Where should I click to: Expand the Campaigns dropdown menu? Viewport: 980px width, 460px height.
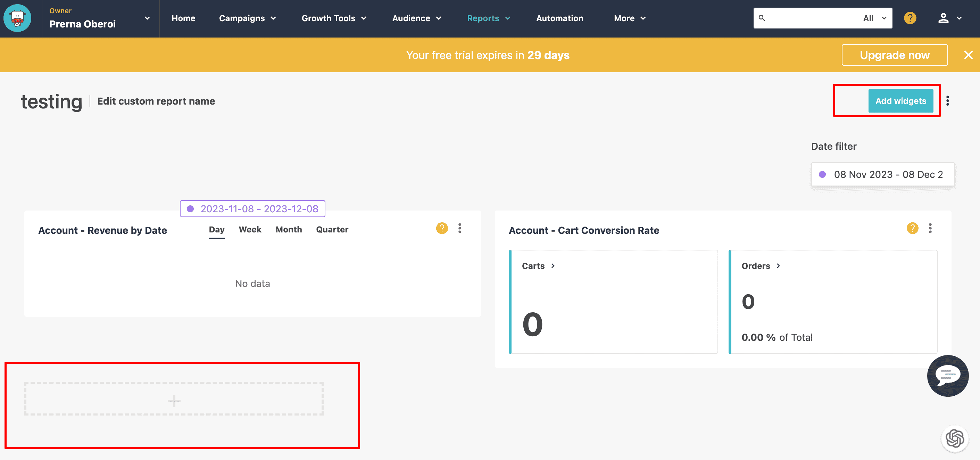[x=247, y=18]
